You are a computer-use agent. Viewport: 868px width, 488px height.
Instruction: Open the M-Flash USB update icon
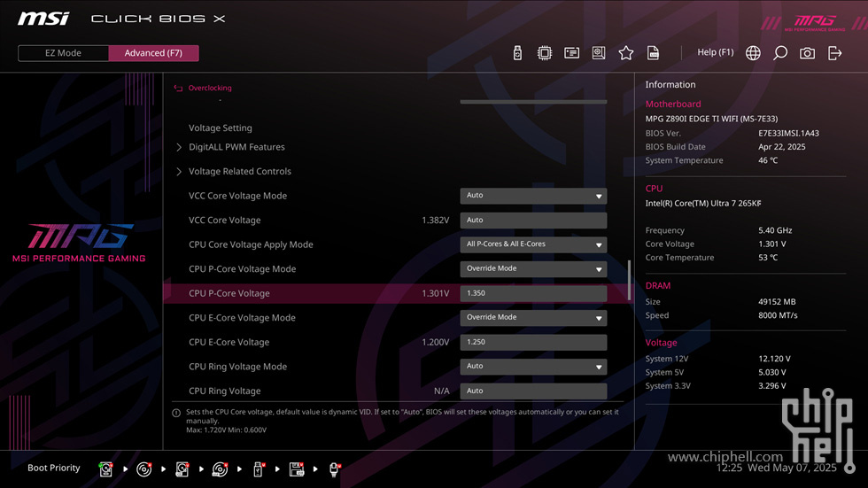[517, 52]
